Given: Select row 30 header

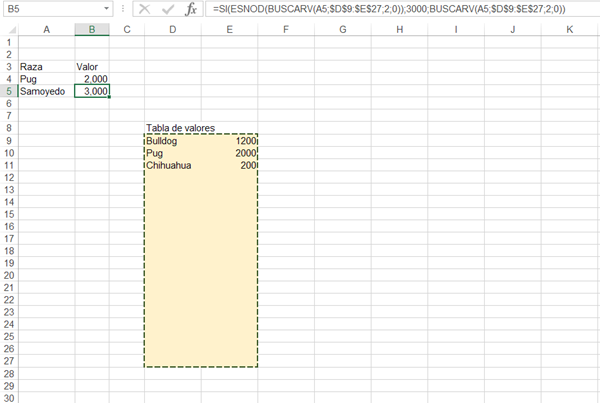Looking at the screenshot, I should point(9,398).
